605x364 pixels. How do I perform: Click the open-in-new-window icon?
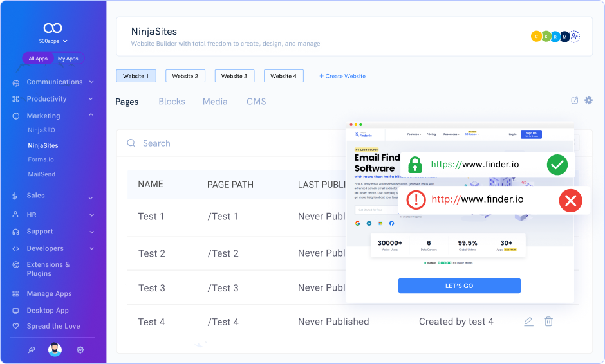[575, 100]
